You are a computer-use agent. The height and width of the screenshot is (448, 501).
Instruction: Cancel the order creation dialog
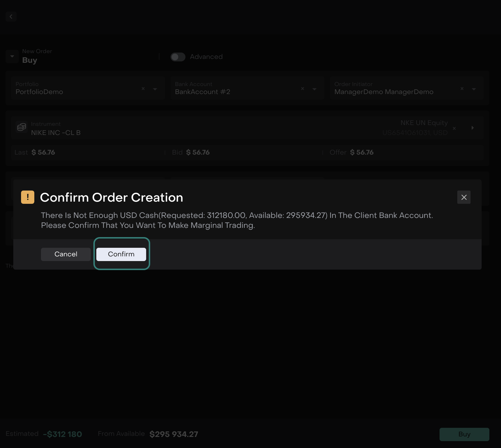[x=66, y=254]
